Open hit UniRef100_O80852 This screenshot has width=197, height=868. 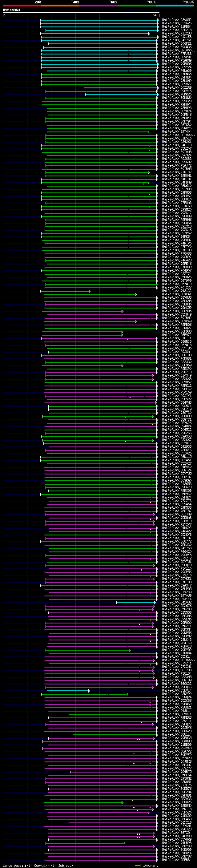coord(177,20)
